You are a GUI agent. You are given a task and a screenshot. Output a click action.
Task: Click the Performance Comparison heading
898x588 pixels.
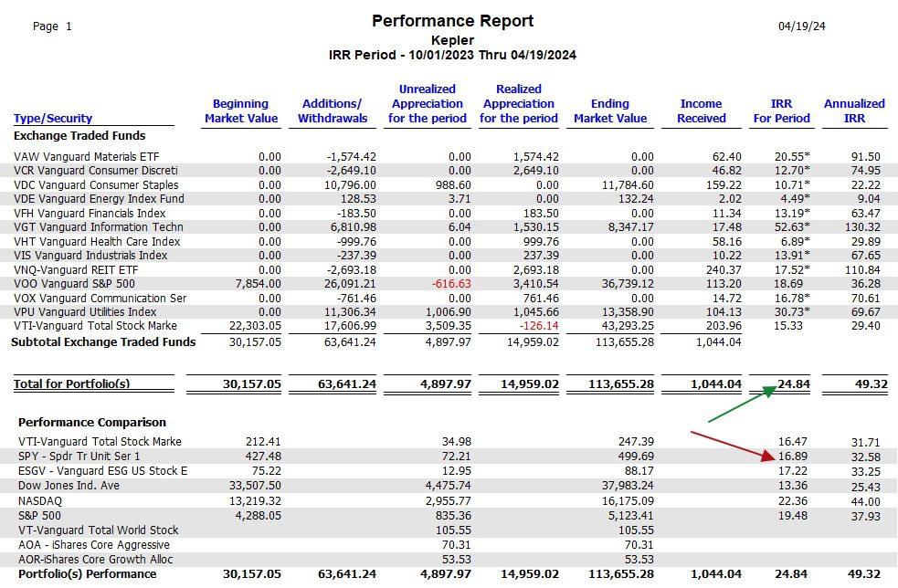point(92,423)
